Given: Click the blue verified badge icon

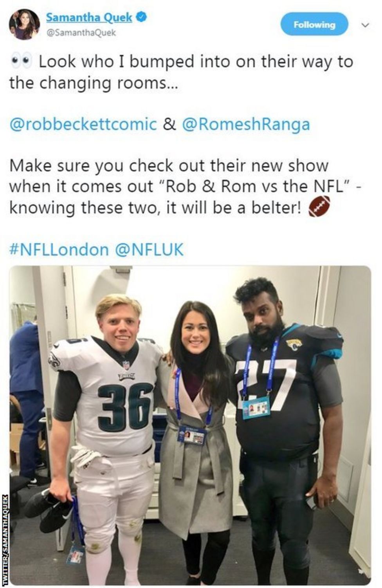Looking at the screenshot, I should coord(141,17).
